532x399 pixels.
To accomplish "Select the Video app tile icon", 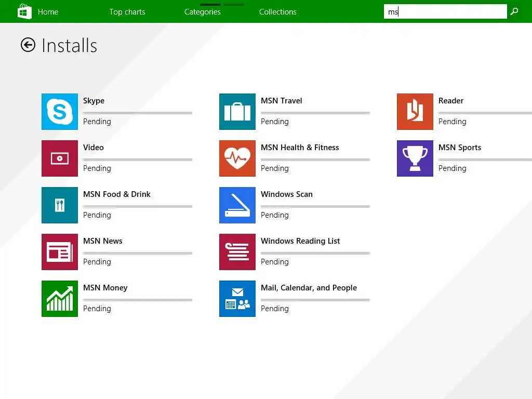I will click(60, 158).
